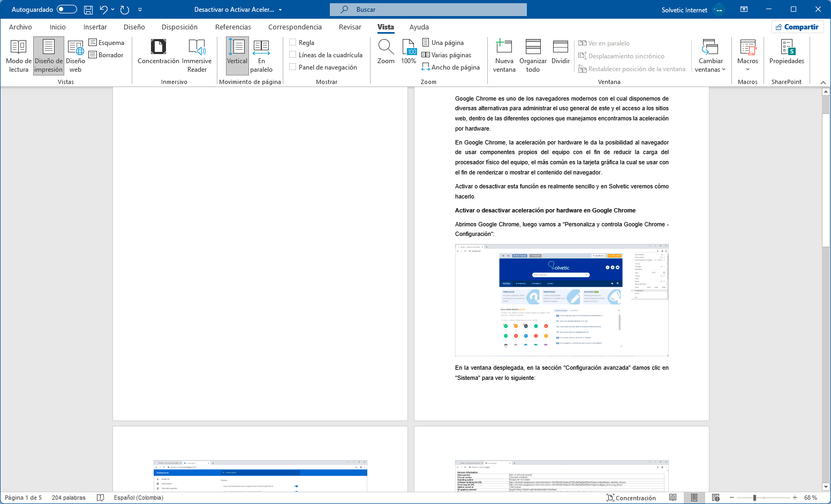The image size is (831, 504).
Task: Select Diseño de impresión view
Action: click(49, 56)
